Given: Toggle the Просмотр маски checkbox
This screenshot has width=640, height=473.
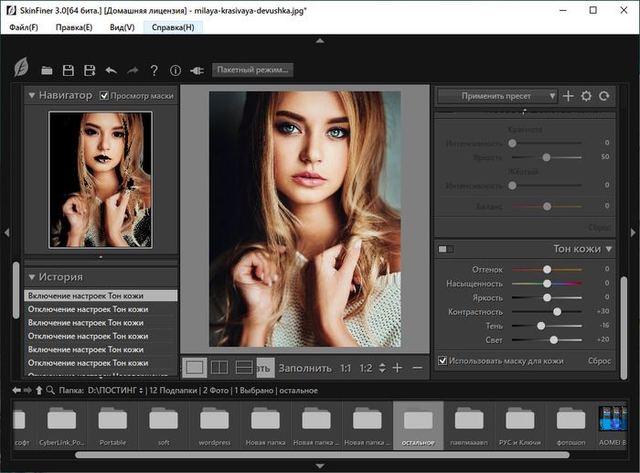Looking at the screenshot, I should click(x=104, y=96).
